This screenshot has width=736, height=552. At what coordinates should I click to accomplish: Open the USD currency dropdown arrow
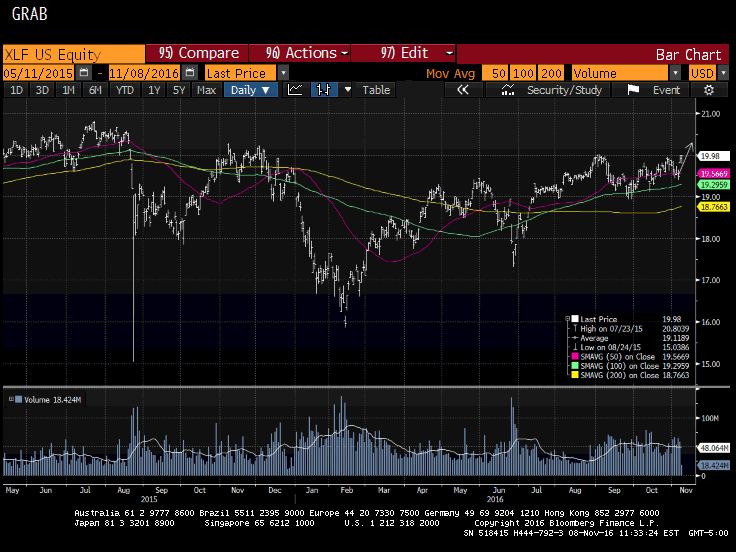point(723,73)
